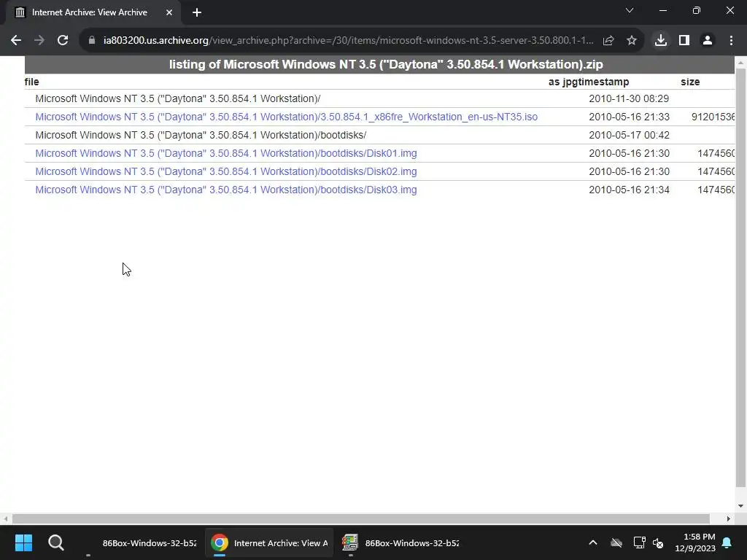Open Chrome three-dot menu
The height and width of the screenshot is (560, 747).
tap(731, 41)
